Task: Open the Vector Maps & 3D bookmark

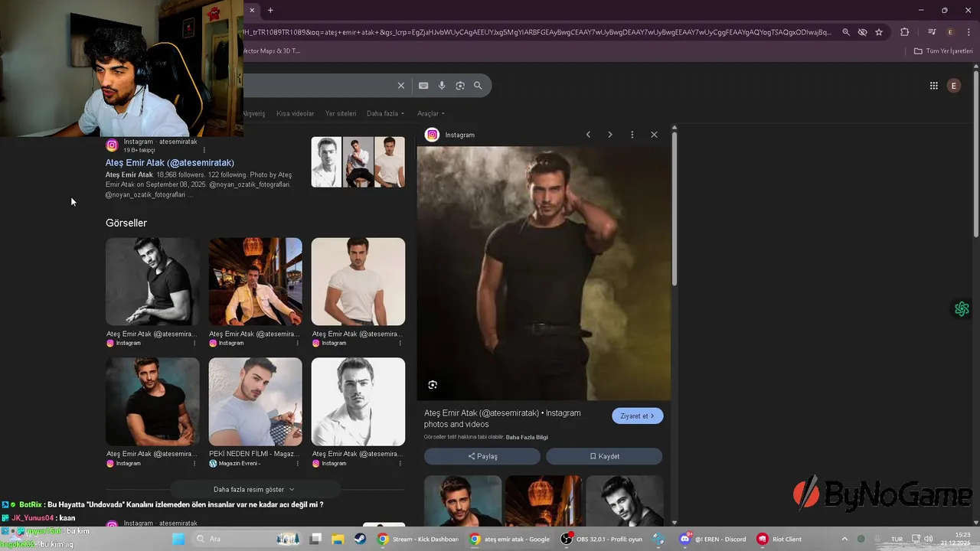Action: coord(272,51)
